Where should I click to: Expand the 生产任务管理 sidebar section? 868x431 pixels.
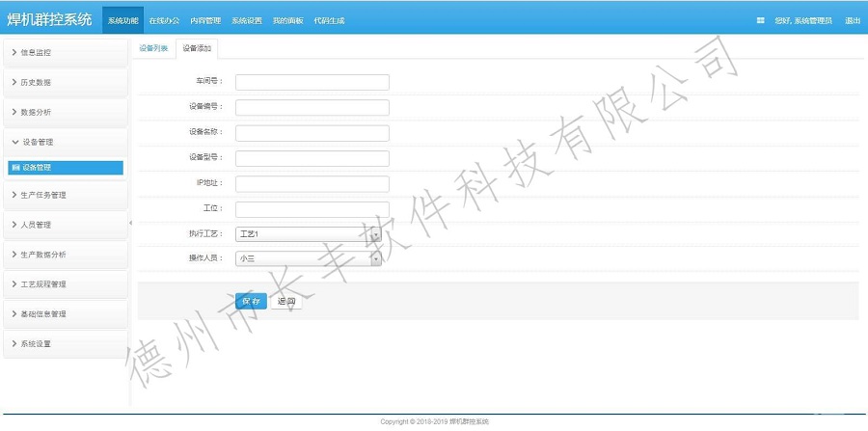(x=64, y=195)
